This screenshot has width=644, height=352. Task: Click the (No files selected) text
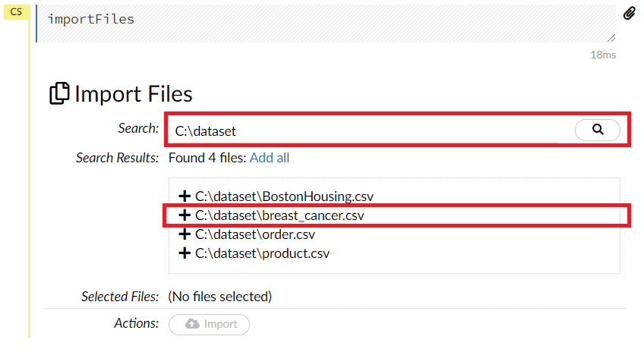point(219,297)
